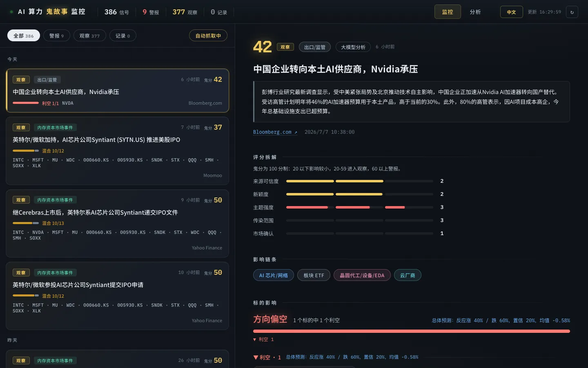Click the red 方向偏空 direction bar

[x=412, y=331]
